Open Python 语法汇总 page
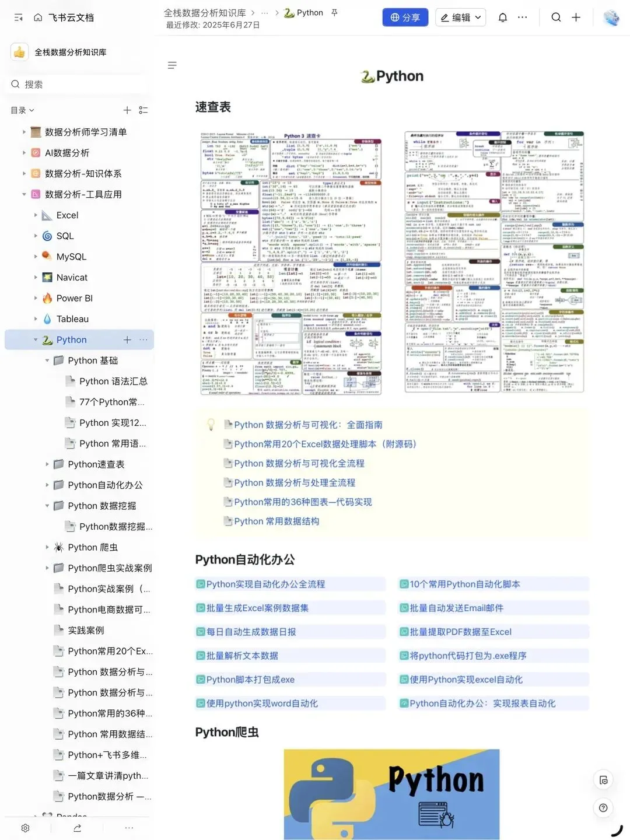Screen dimensions: 630x840 pos(113,381)
